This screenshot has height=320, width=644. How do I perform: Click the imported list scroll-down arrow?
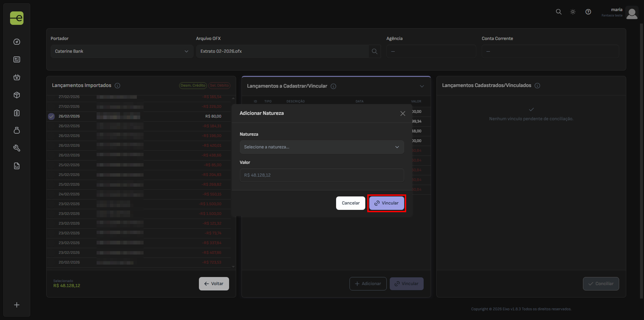[x=233, y=267]
